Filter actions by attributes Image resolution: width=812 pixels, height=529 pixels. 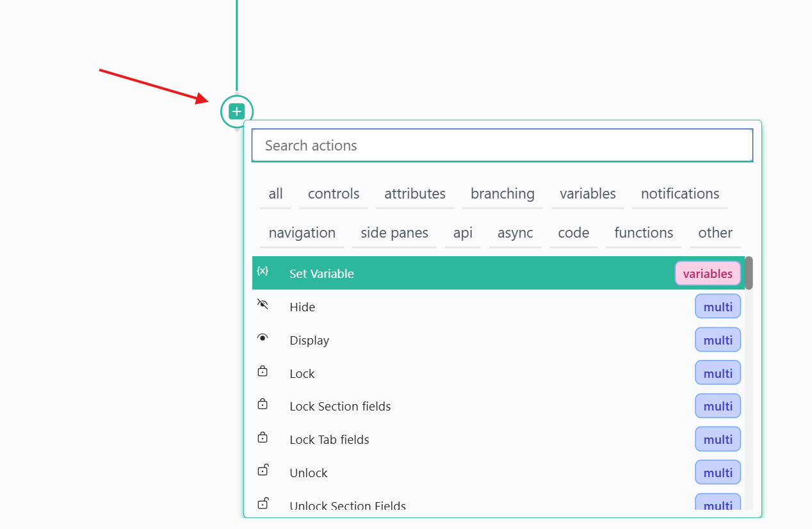pos(415,194)
